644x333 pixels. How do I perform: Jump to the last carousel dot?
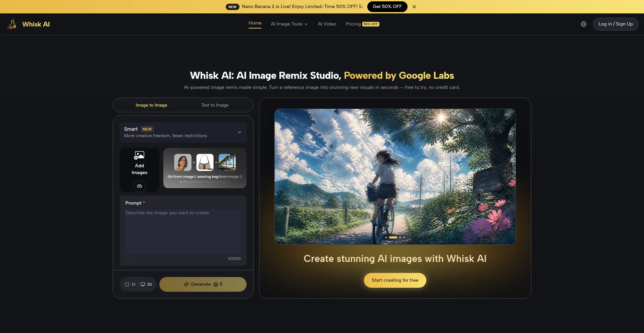click(404, 237)
